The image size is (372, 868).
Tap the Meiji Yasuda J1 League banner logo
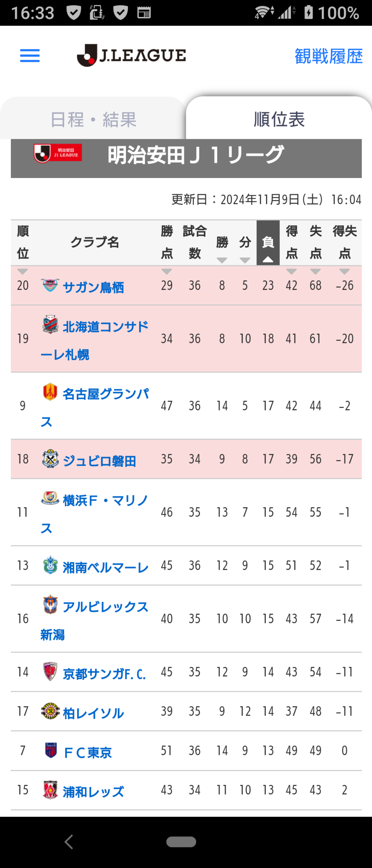coord(58,153)
